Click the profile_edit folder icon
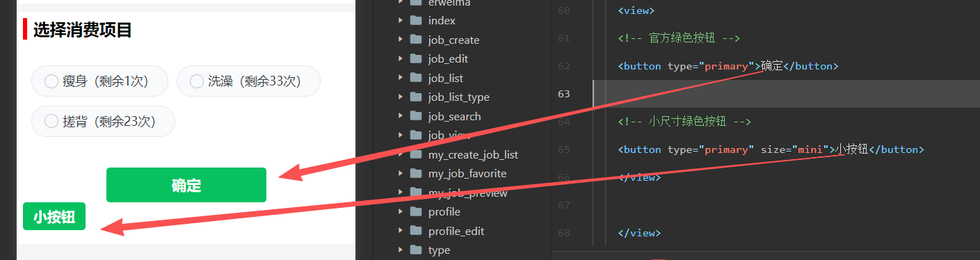The height and width of the screenshot is (260, 980). pos(416,231)
